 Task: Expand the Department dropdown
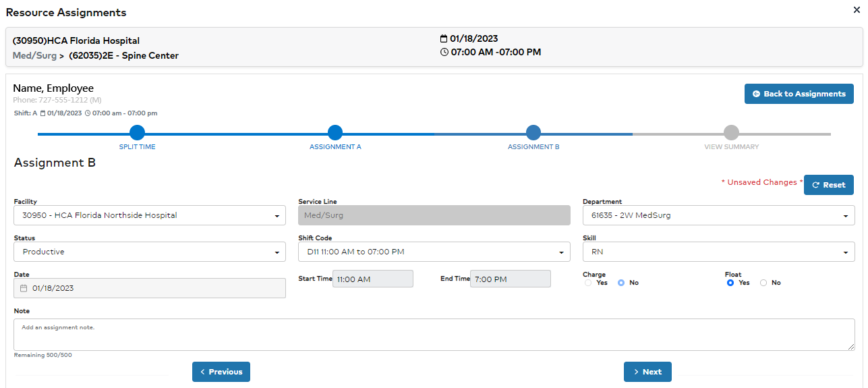pyautogui.click(x=718, y=216)
